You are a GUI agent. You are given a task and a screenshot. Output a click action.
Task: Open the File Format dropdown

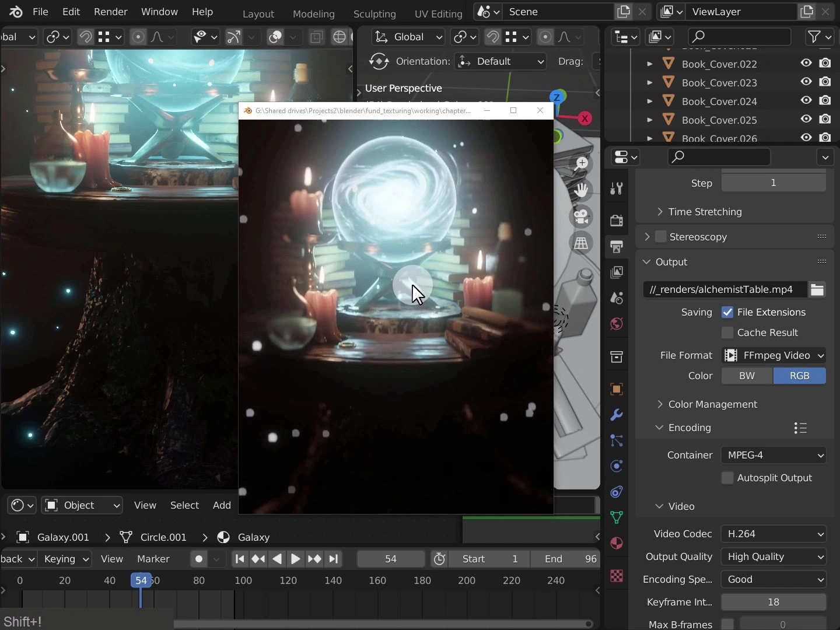(x=774, y=355)
